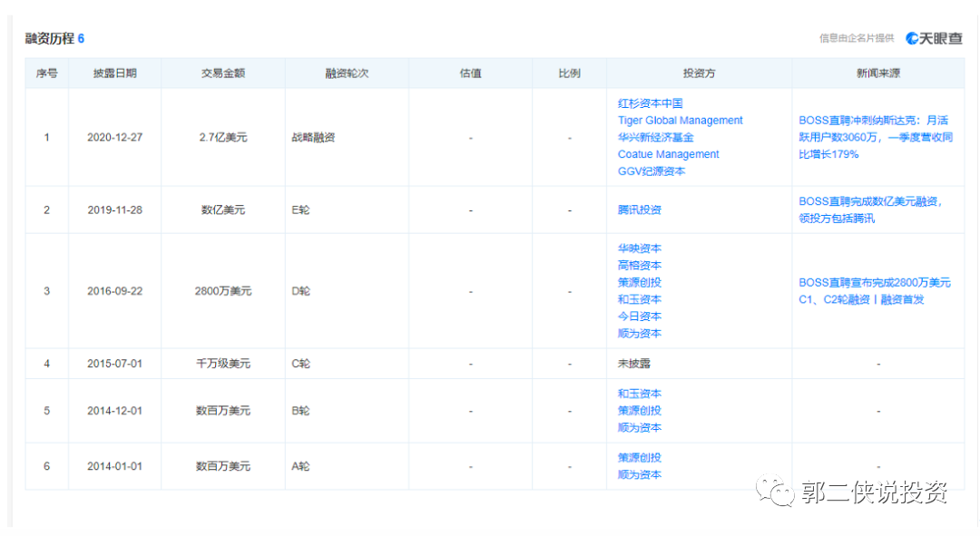Select 数百万美元 amount in A轮 row
The width and height of the screenshot is (980, 536).
223,467
